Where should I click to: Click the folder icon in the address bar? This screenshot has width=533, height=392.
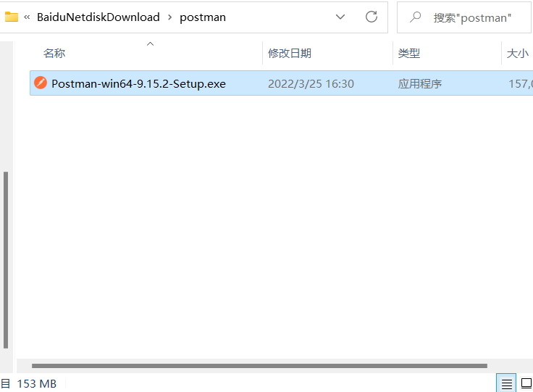point(11,17)
